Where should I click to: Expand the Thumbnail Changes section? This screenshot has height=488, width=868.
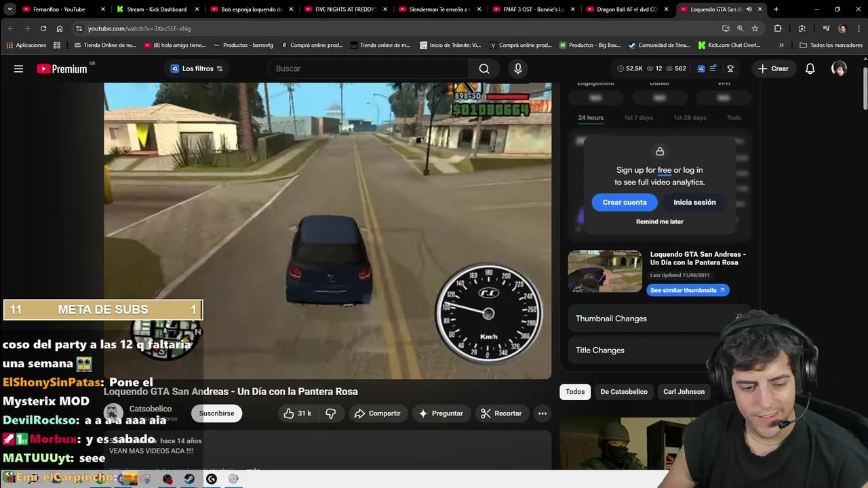click(x=659, y=319)
